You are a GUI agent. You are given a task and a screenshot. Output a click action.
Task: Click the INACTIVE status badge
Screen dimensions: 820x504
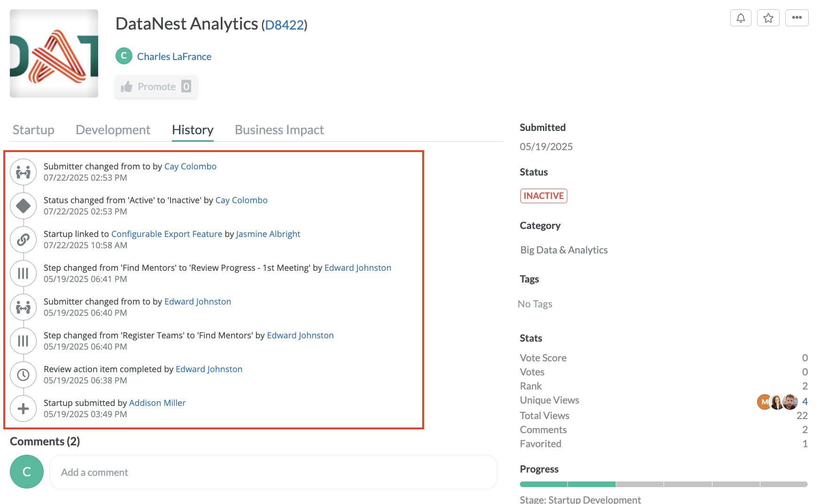[x=543, y=196]
